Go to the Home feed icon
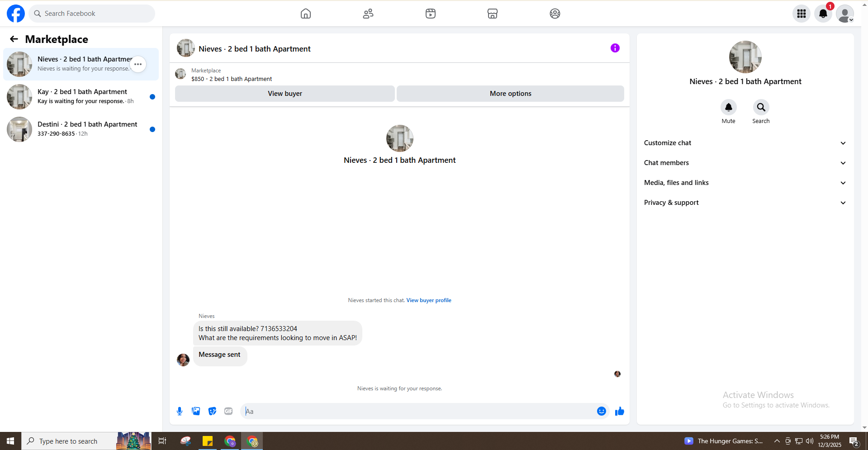 pyautogui.click(x=306, y=14)
